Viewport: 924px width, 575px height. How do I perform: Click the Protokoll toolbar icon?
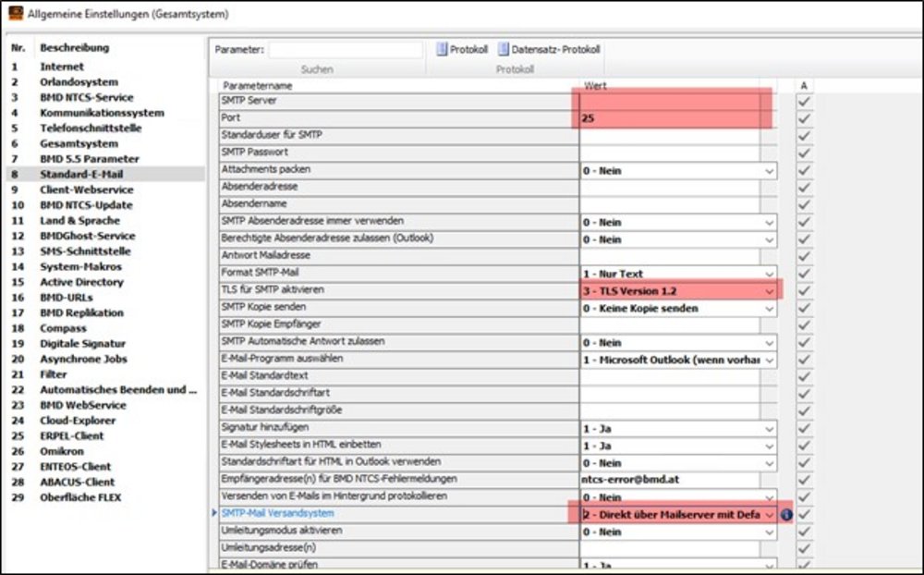[x=442, y=49]
